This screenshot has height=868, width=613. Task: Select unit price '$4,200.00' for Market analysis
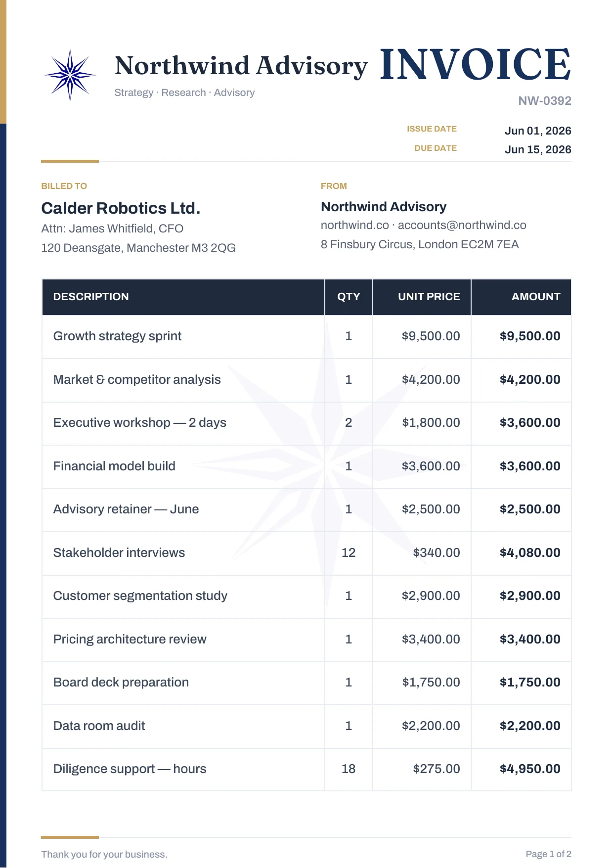coord(431,379)
